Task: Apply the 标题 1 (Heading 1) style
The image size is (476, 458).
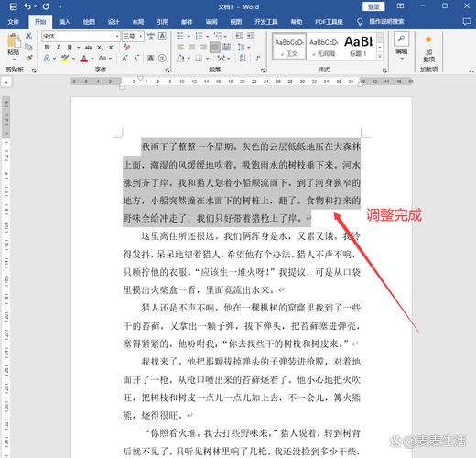Action: (358, 47)
